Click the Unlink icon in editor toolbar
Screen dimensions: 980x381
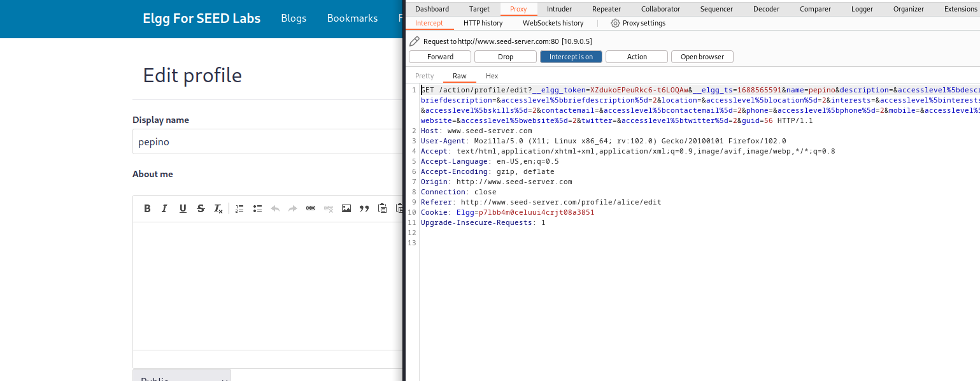(329, 208)
